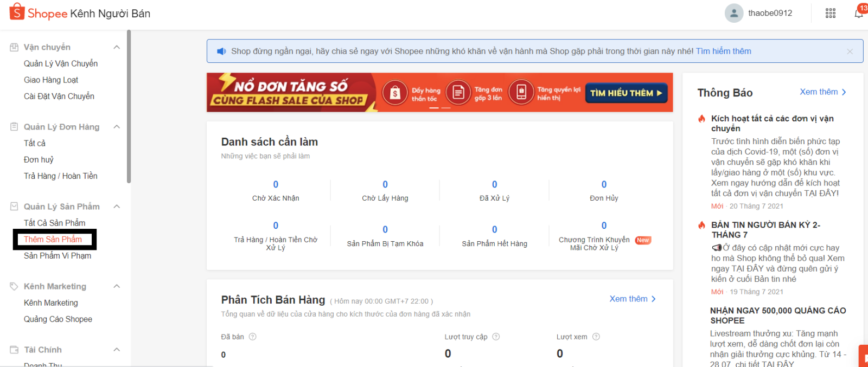Viewport: 868px width, 367px height.
Task: Open the notification bell
Action: [x=858, y=14]
